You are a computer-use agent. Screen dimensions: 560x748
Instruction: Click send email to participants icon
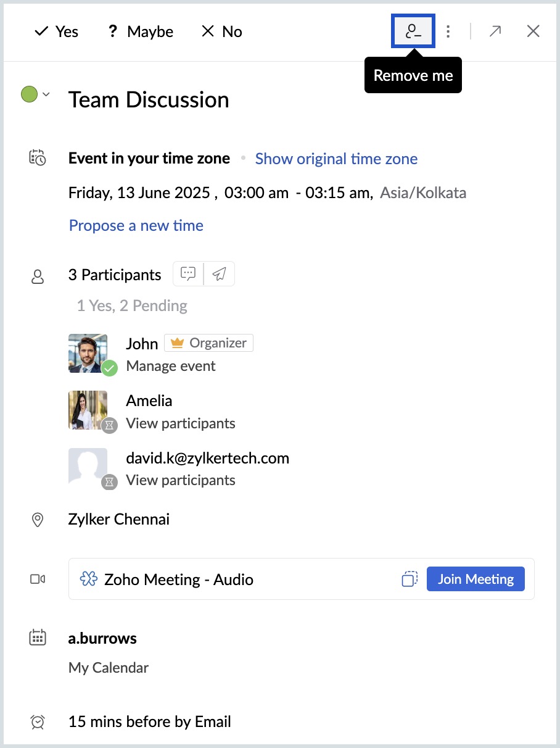[x=219, y=274]
